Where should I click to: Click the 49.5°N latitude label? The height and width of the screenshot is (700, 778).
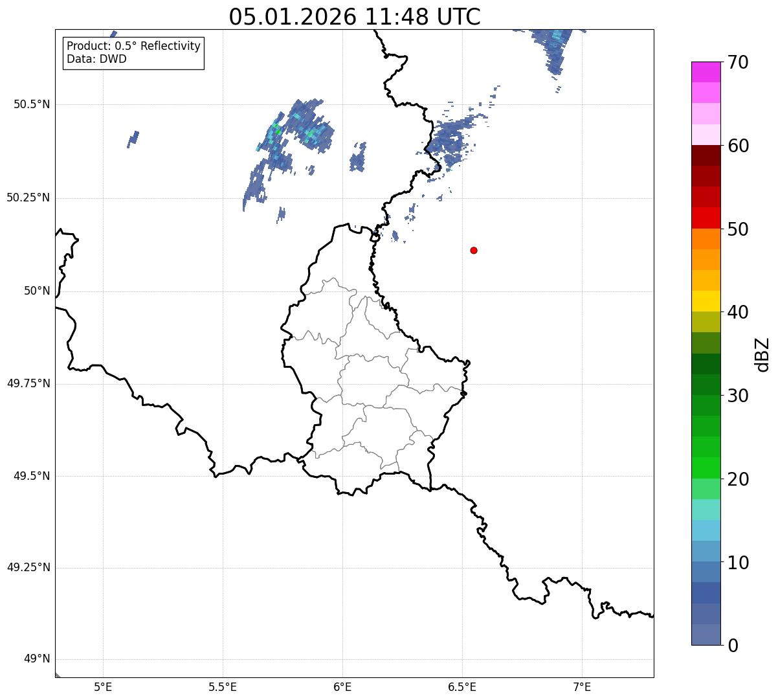pyautogui.click(x=32, y=476)
